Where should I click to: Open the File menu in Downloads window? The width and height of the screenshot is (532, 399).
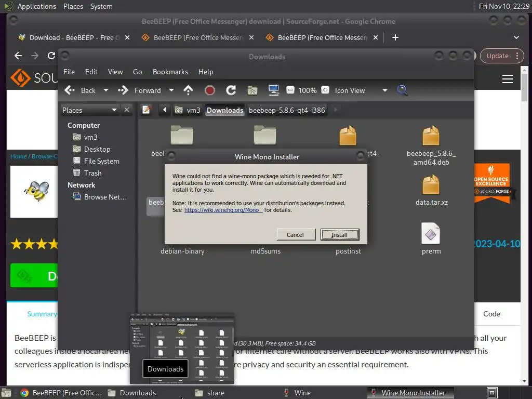click(69, 72)
